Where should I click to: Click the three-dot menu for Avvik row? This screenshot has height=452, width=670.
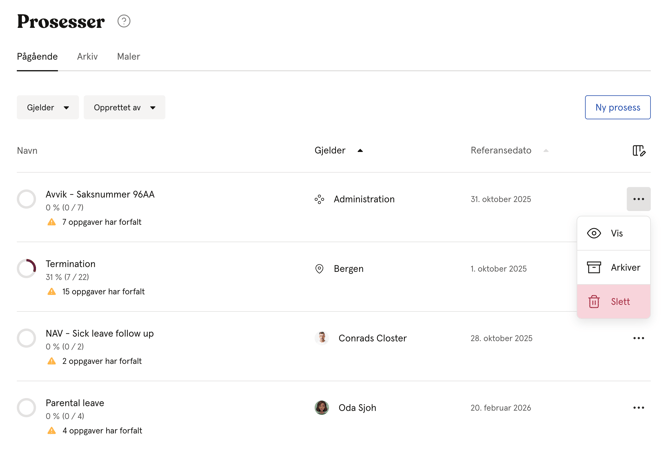click(x=638, y=199)
